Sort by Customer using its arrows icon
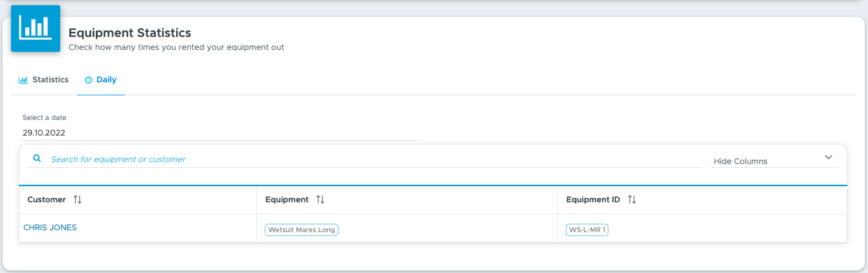Image resolution: width=868 pixels, height=273 pixels. click(x=78, y=200)
